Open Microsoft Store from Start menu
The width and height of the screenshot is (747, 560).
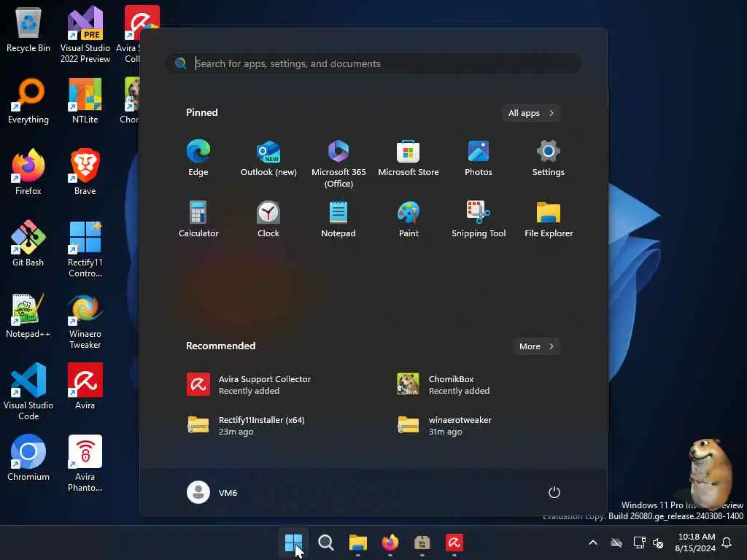pos(409,158)
